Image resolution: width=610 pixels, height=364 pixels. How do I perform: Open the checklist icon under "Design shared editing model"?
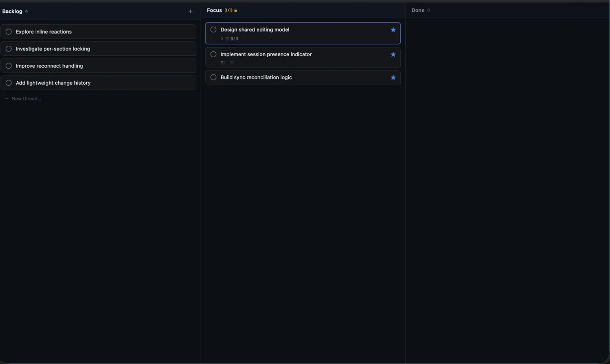226,39
